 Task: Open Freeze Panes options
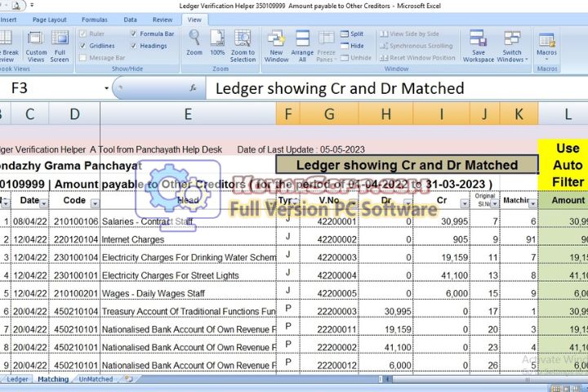326,47
